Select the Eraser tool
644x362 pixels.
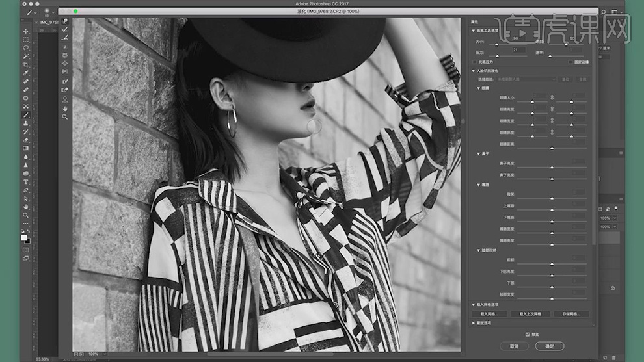(26, 140)
